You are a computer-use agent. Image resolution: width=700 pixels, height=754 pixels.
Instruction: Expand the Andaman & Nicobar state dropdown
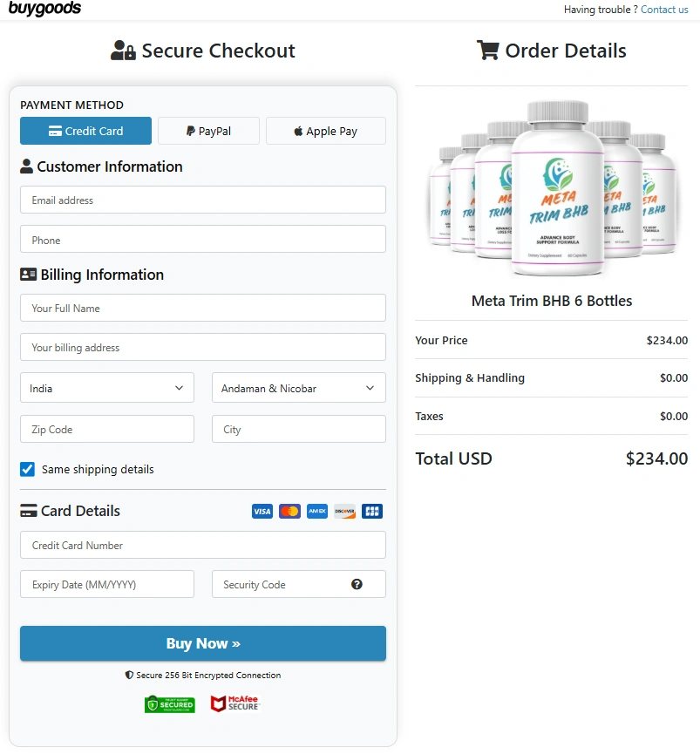(298, 389)
